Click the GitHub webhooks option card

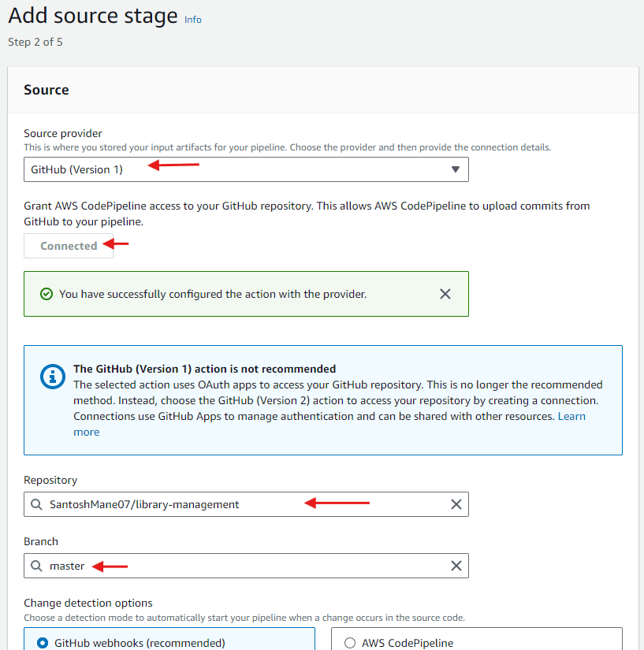pos(169,639)
